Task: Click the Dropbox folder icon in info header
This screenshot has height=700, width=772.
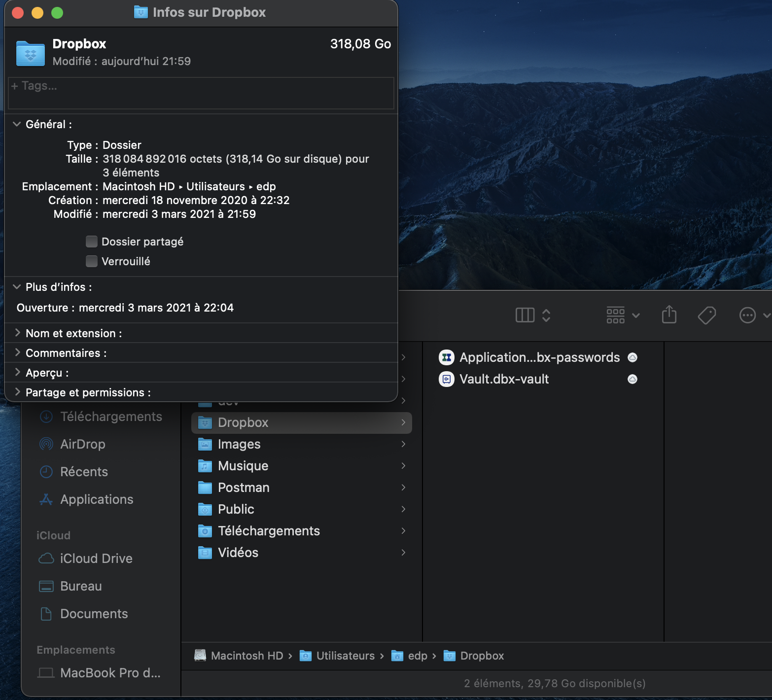Action: click(x=31, y=53)
